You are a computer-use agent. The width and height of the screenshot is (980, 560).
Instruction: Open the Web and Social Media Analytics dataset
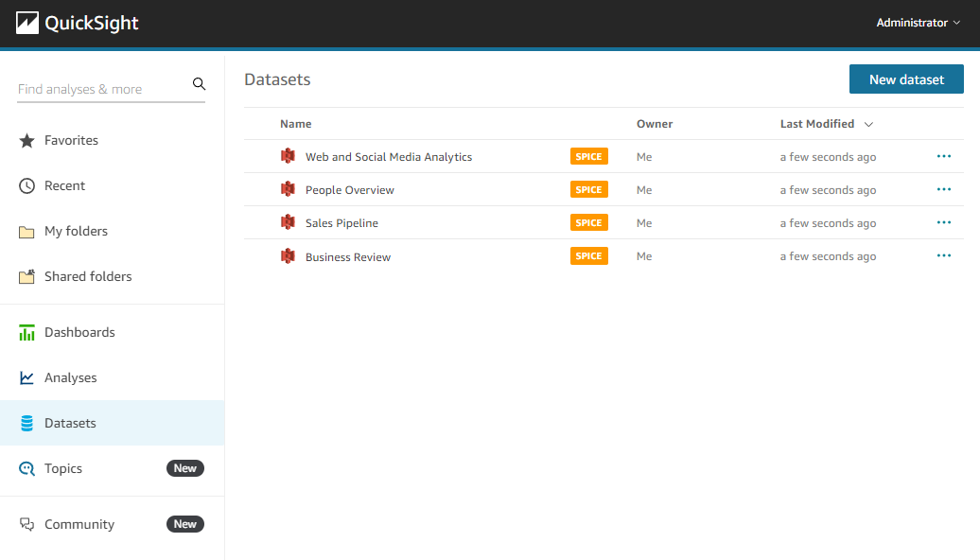(x=388, y=157)
